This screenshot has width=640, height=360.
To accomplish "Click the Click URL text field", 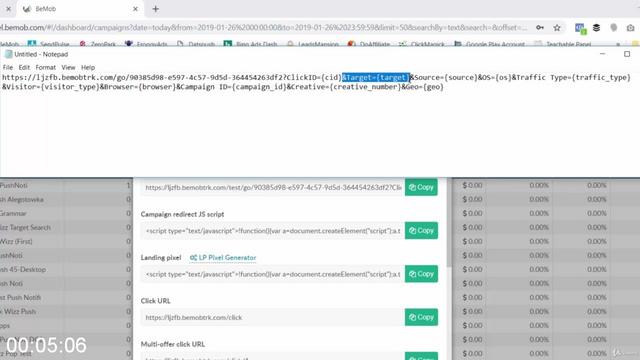I will (x=273, y=317).
